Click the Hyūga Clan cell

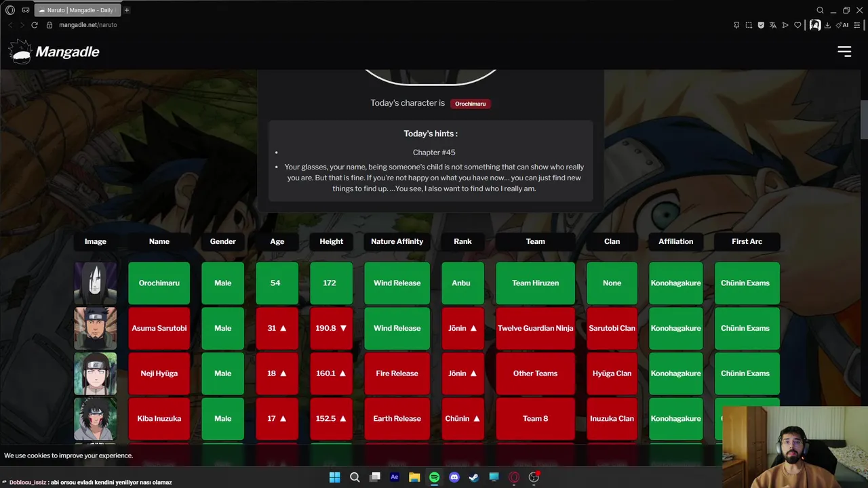[612, 373]
